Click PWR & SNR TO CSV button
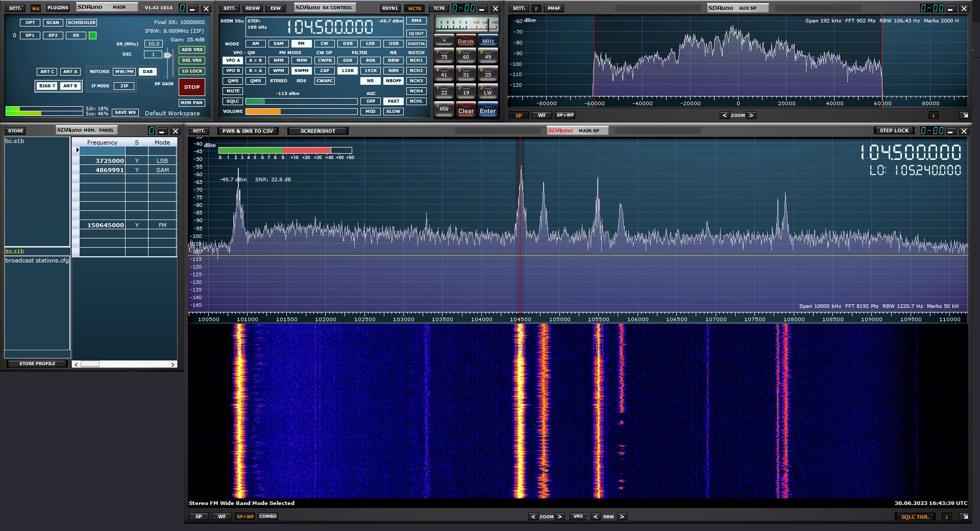Screen dimensions: 980x531 (x=248, y=131)
